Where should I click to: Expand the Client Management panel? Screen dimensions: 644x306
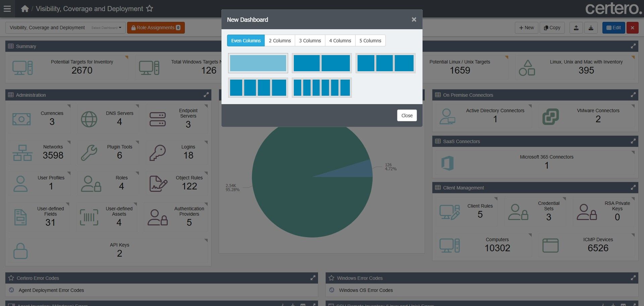click(633, 188)
